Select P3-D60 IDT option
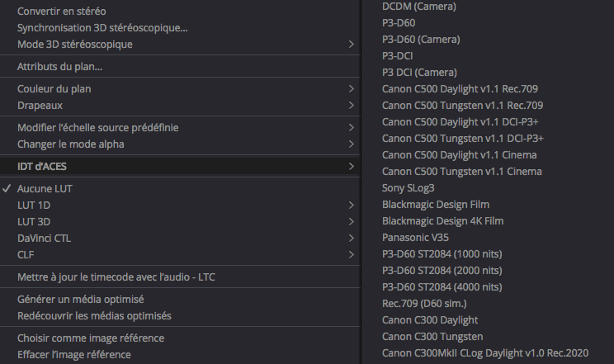614x364 pixels. 399,23
